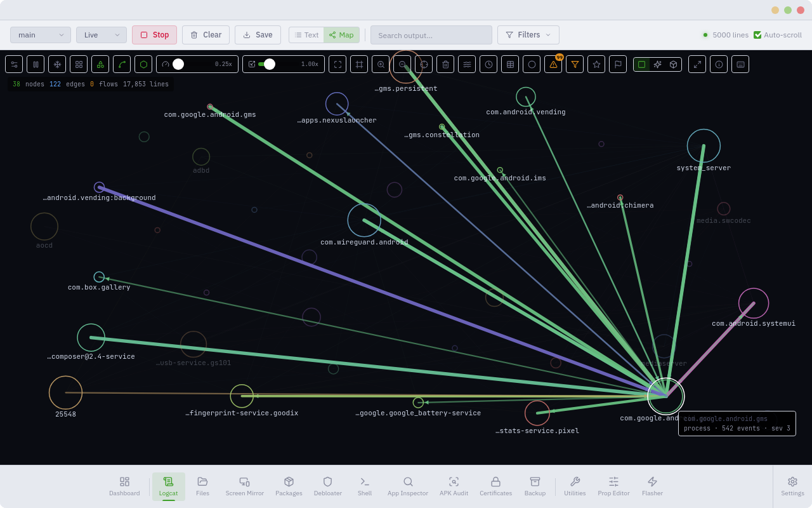This screenshot has height=508, width=812.
Task: Click the flag marker icon
Action: pos(618,64)
